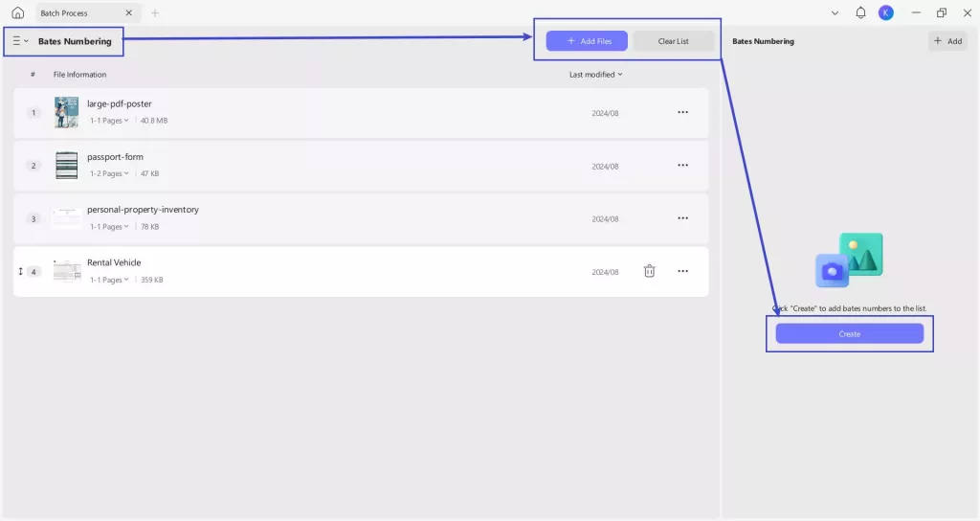Viewport: 980px width, 521px height.
Task: Click the 2024/08 date in passport-form row
Action: click(x=605, y=167)
